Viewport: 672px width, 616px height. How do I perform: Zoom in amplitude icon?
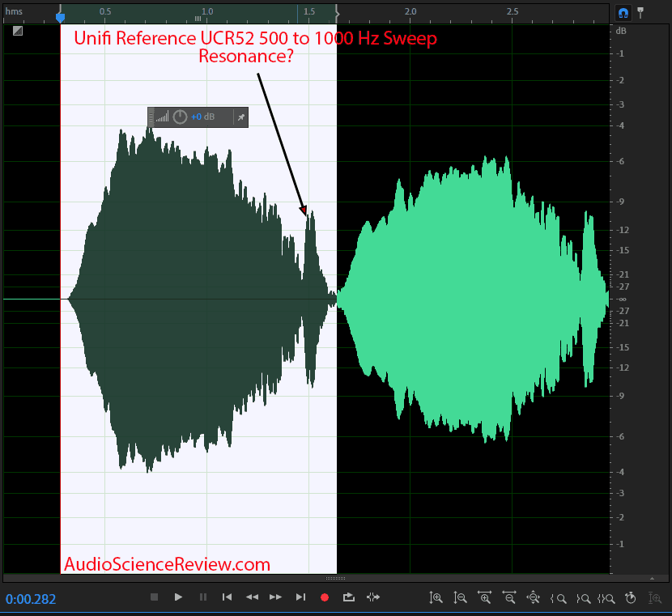click(x=436, y=597)
